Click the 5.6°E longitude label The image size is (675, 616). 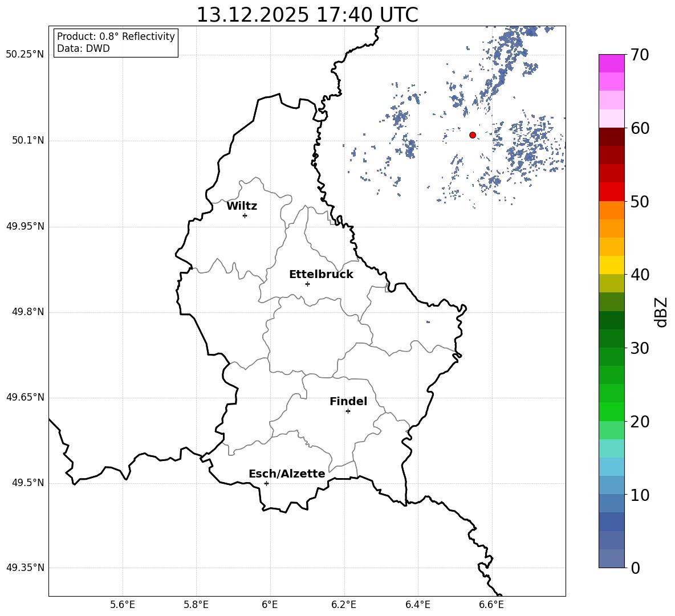tap(123, 605)
